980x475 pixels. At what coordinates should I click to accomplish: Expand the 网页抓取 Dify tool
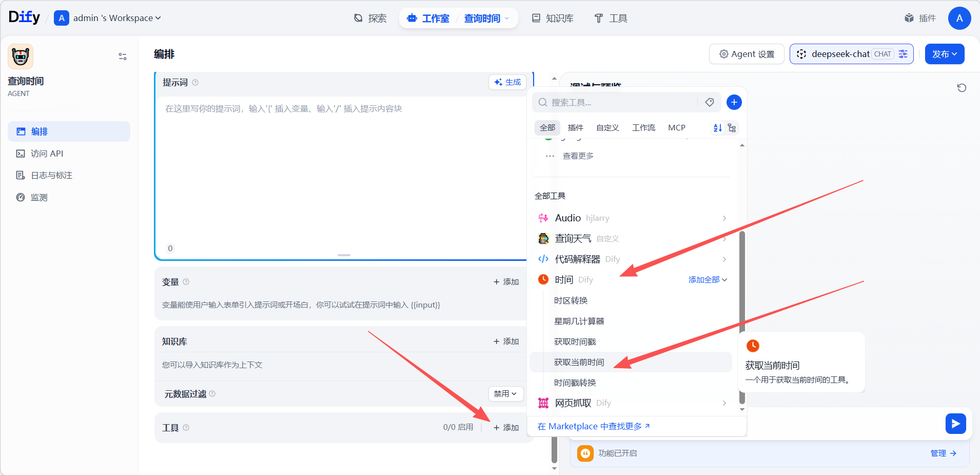[632, 403]
